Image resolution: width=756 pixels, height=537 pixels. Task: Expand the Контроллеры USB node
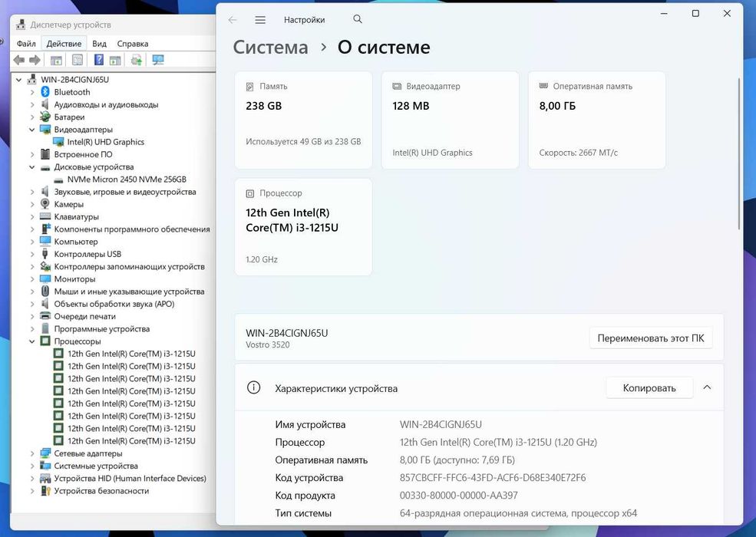[32, 254]
